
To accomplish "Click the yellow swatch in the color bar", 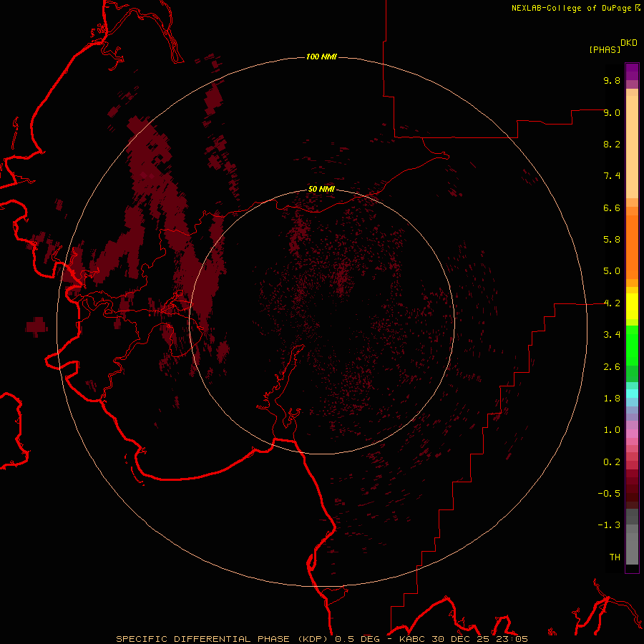I will pyautogui.click(x=632, y=306).
